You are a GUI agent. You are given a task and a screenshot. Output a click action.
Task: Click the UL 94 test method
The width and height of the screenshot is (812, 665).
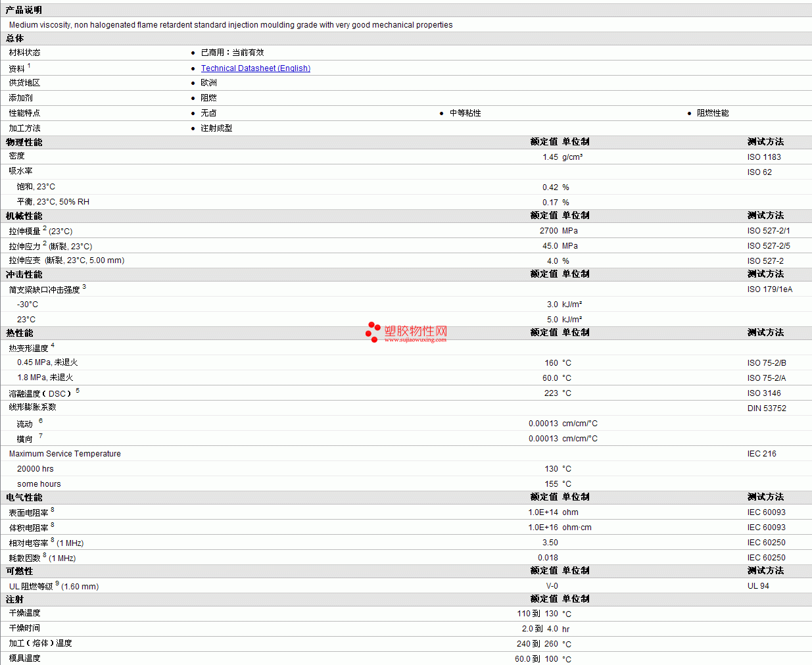[x=758, y=586]
